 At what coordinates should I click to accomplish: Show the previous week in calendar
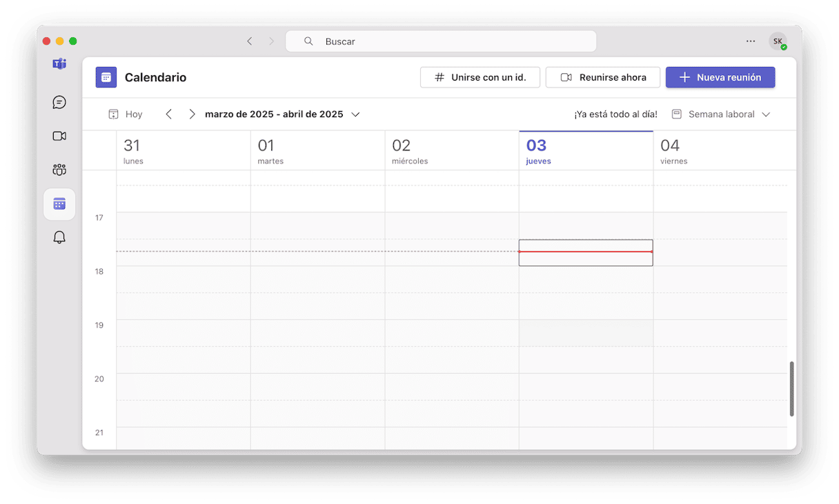click(x=169, y=114)
